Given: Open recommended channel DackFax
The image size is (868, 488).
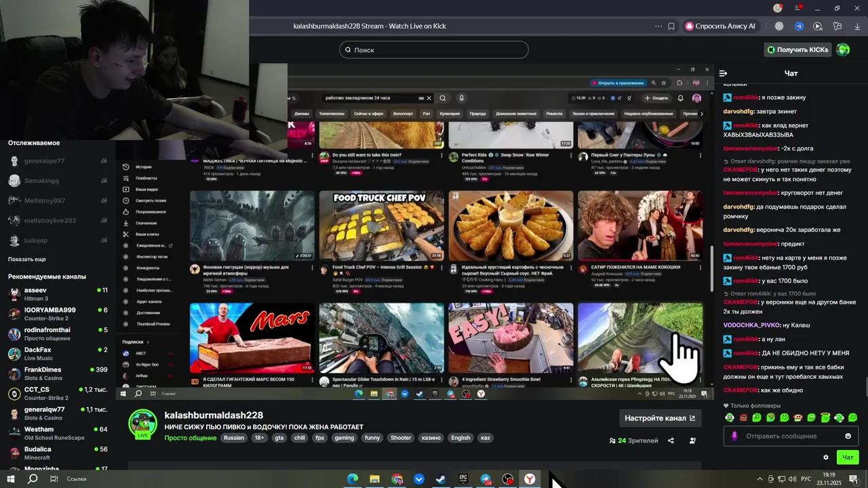Looking at the screenshot, I should tap(58, 354).
